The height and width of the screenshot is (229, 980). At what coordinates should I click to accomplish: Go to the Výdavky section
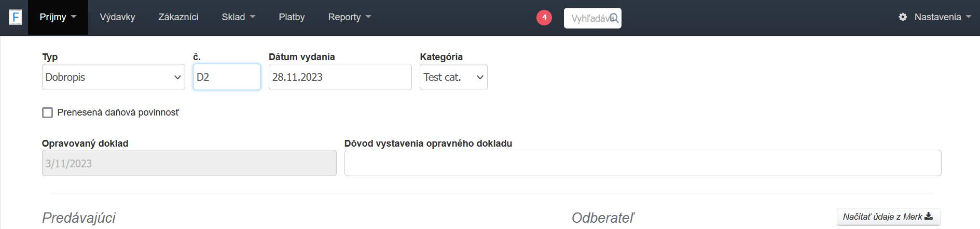[117, 17]
